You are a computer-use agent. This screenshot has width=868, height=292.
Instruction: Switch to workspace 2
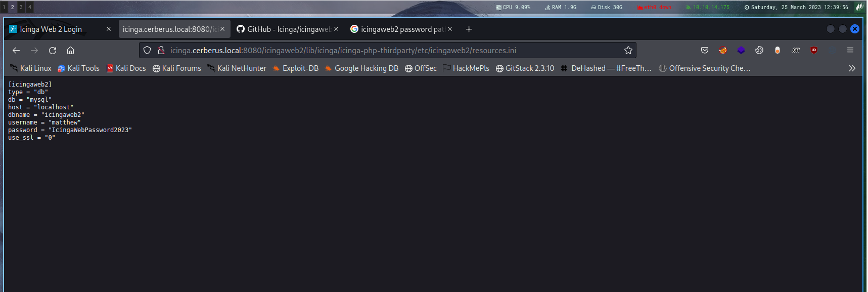point(13,7)
